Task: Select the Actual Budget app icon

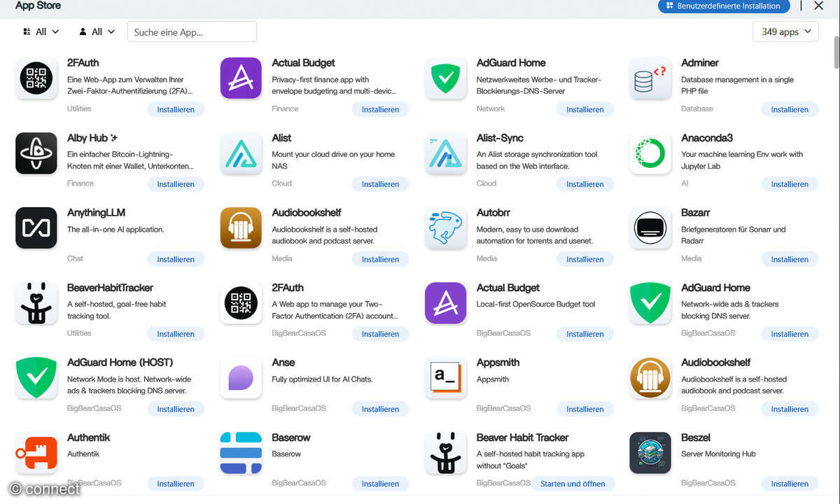Action: tap(240, 78)
